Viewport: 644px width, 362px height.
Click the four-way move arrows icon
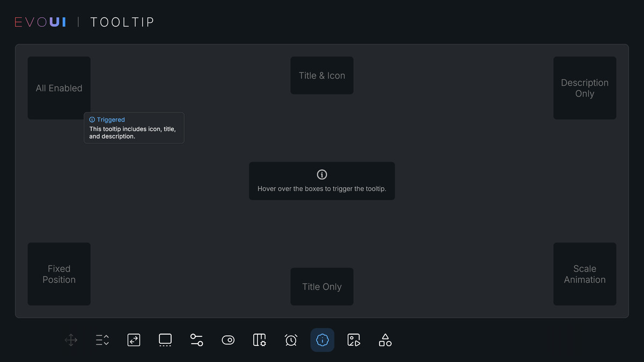[x=71, y=340]
